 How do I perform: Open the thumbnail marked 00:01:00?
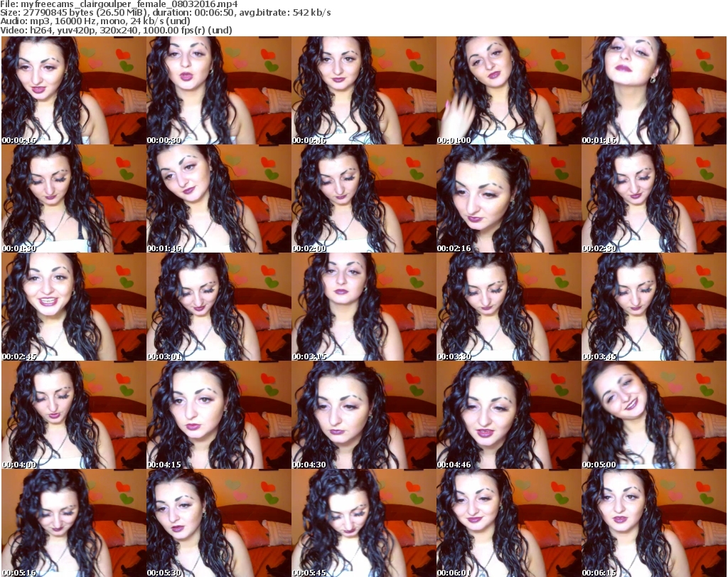508,90
